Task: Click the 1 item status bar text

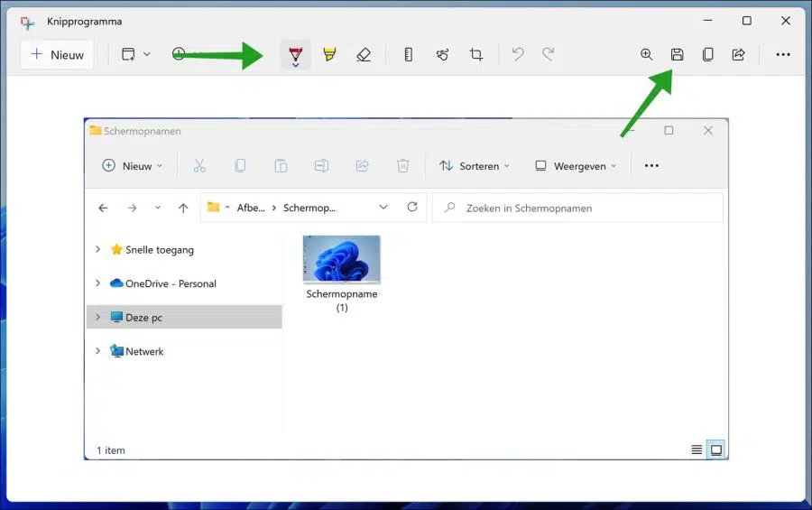Action: 111,450
